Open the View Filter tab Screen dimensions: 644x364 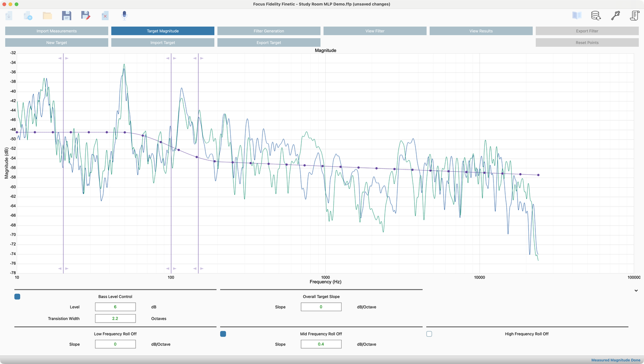tap(375, 31)
